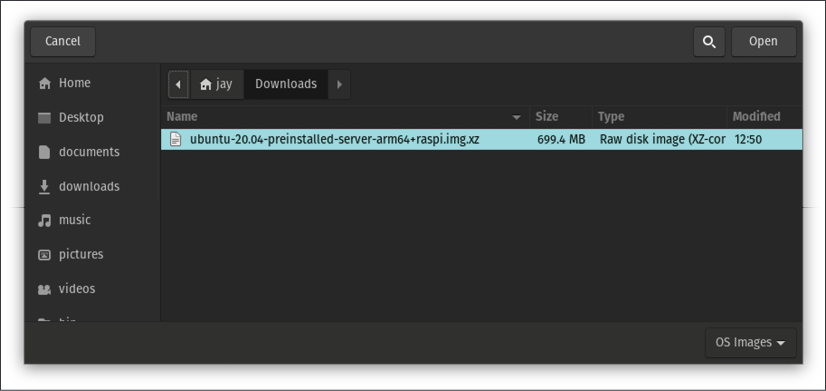This screenshot has height=391, width=826.
Task: Click the pictures image icon
Action: click(x=45, y=255)
